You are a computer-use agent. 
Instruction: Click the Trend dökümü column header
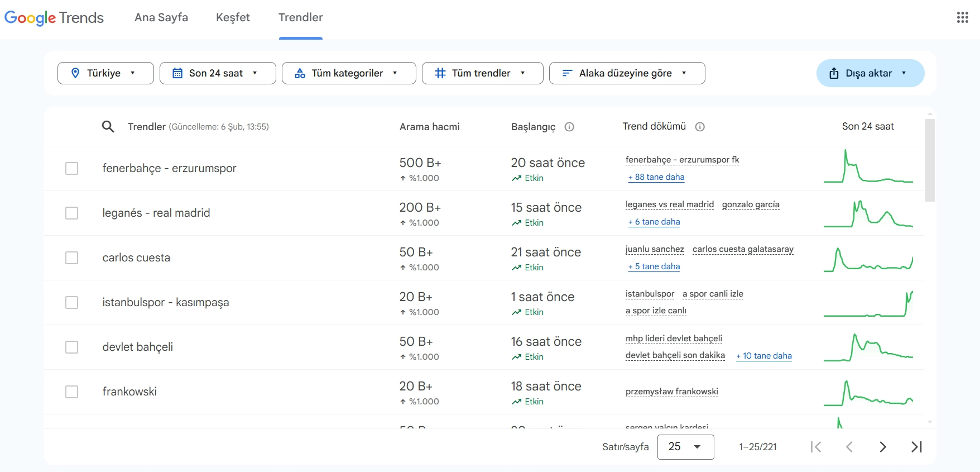(654, 127)
